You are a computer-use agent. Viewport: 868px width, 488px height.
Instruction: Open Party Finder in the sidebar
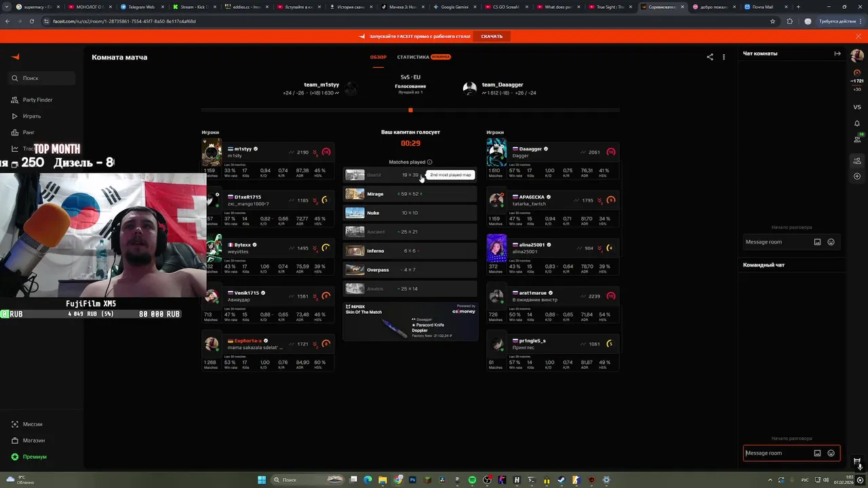pyautogui.click(x=37, y=100)
